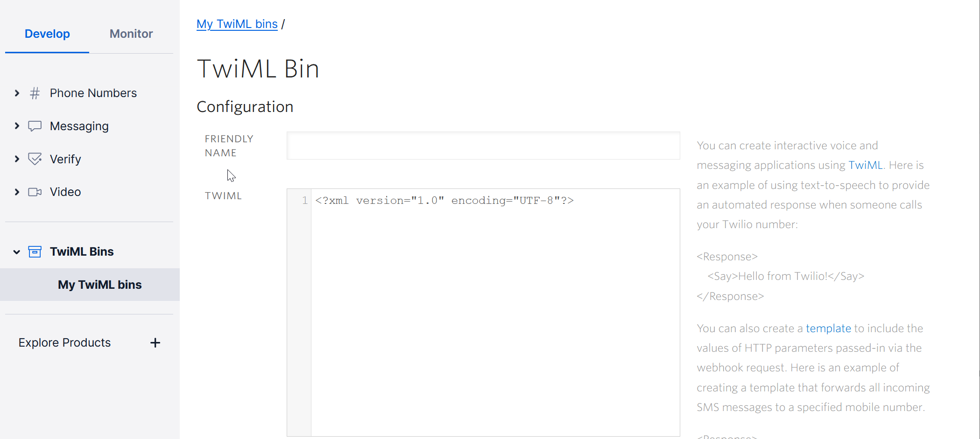Open My TwiML bins breadcrumb link
The image size is (980, 439).
coord(237,24)
